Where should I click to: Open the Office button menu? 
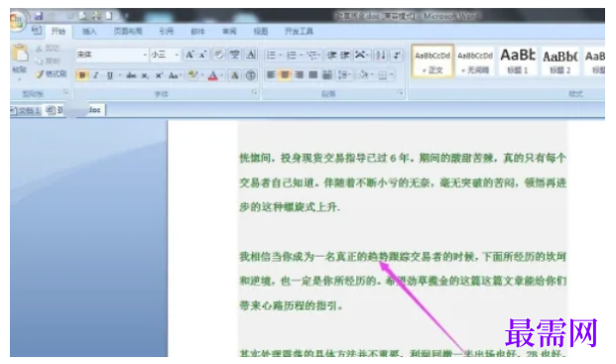pyautogui.click(x=17, y=22)
